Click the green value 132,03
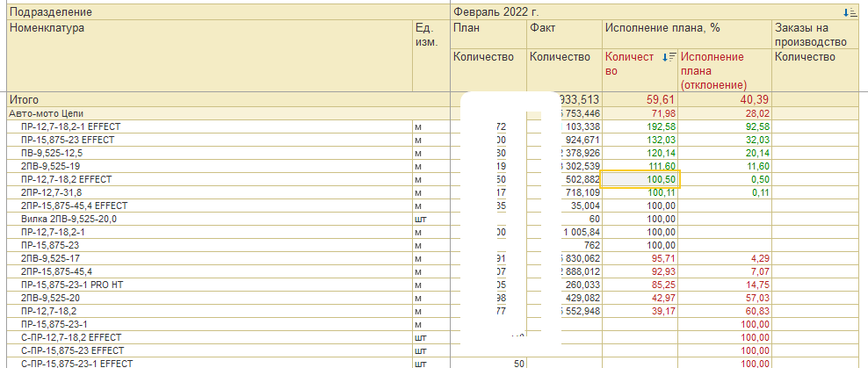Image resolution: width=868 pixels, height=368 pixels. pos(661,140)
